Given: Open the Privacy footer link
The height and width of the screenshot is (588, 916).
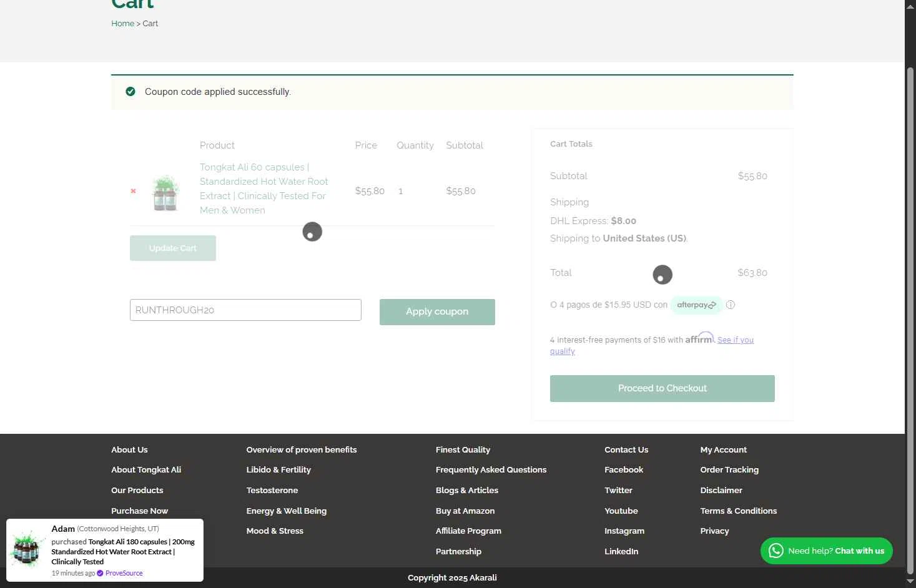Looking at the screenshot, I should click(x=714, y=531).
